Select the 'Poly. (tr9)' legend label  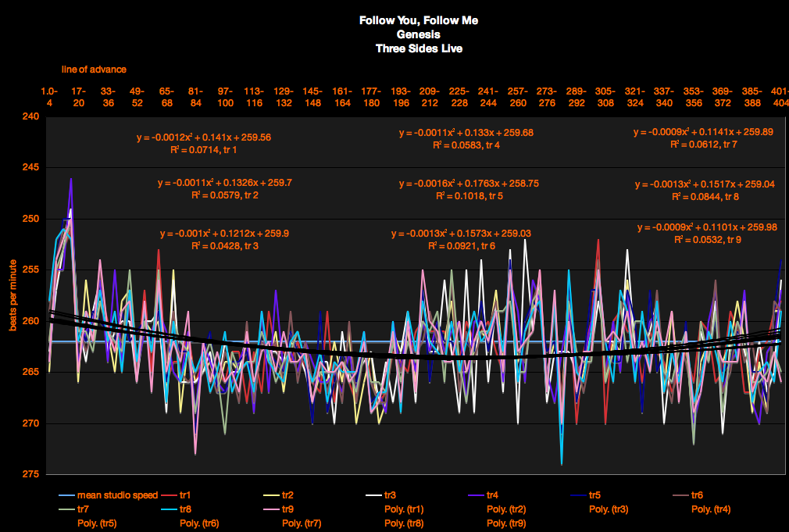coord(505,523)
